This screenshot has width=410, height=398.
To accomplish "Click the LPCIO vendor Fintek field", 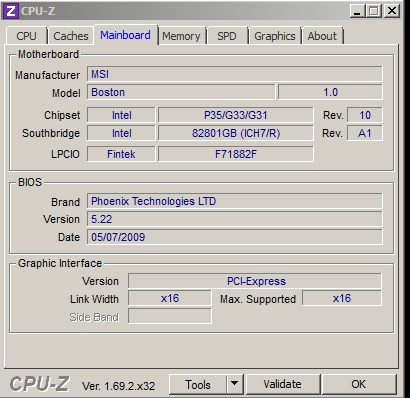I will click(121, 154).
